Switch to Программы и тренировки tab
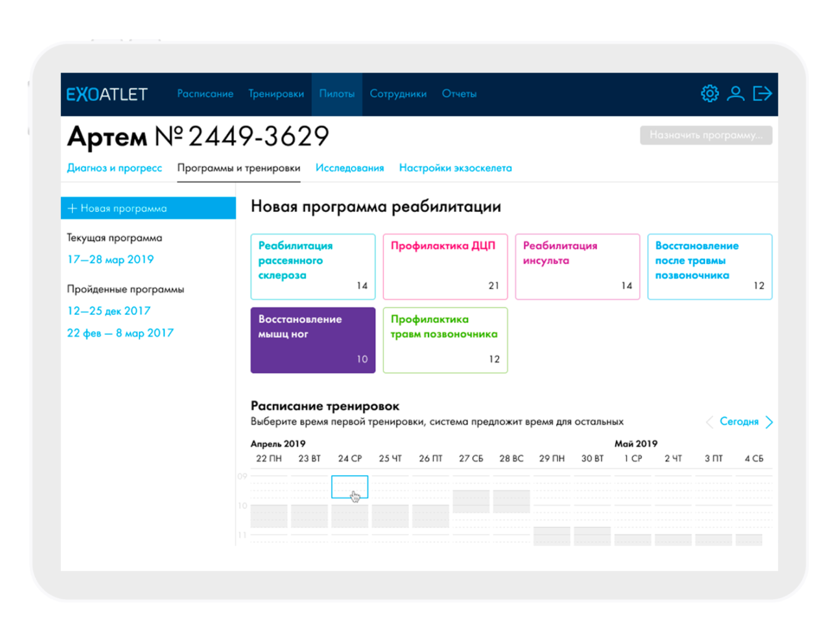The height and width of the screenshot is (644, 836). (x=239, y=168)
